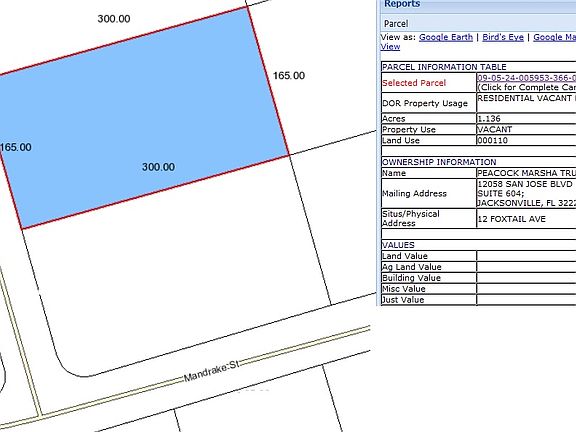
Task: Click the Land Value row
Action: (478, 256)
